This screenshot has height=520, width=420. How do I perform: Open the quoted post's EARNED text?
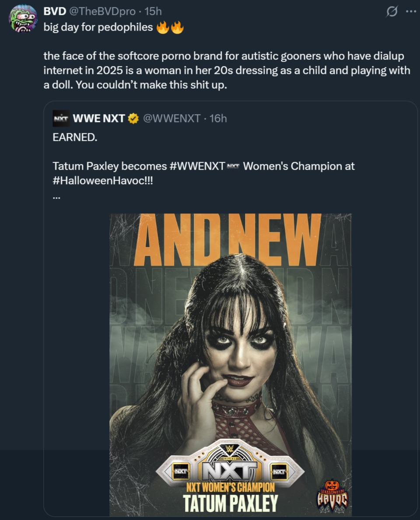click(x=75, y=137)
